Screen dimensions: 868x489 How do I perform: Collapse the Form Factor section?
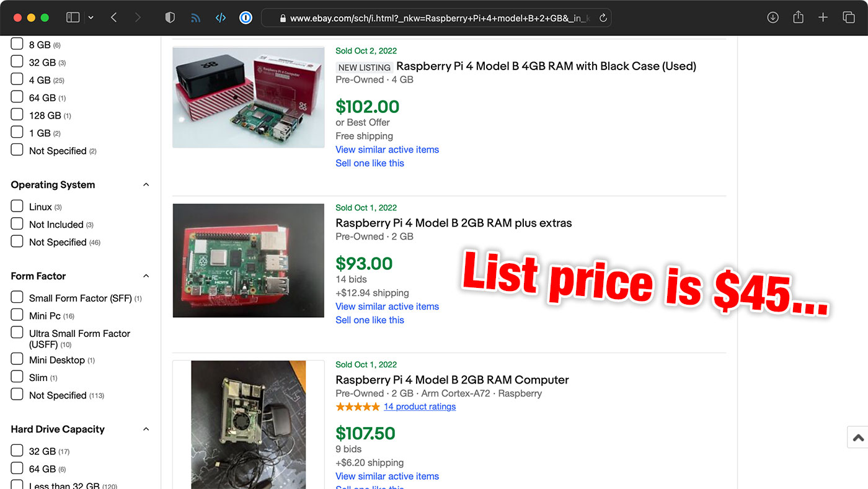pos(146,276)
